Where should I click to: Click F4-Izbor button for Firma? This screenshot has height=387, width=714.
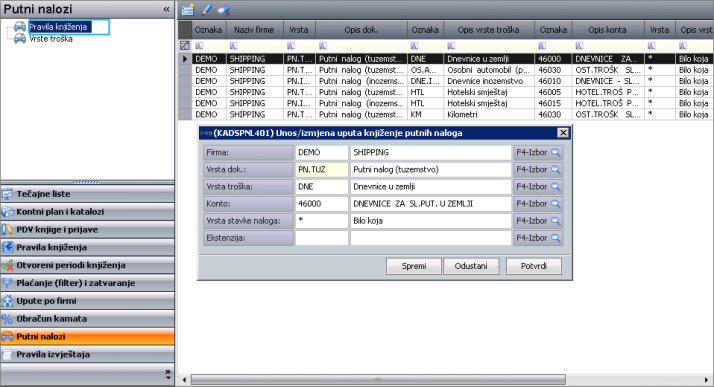pos(538,153)
